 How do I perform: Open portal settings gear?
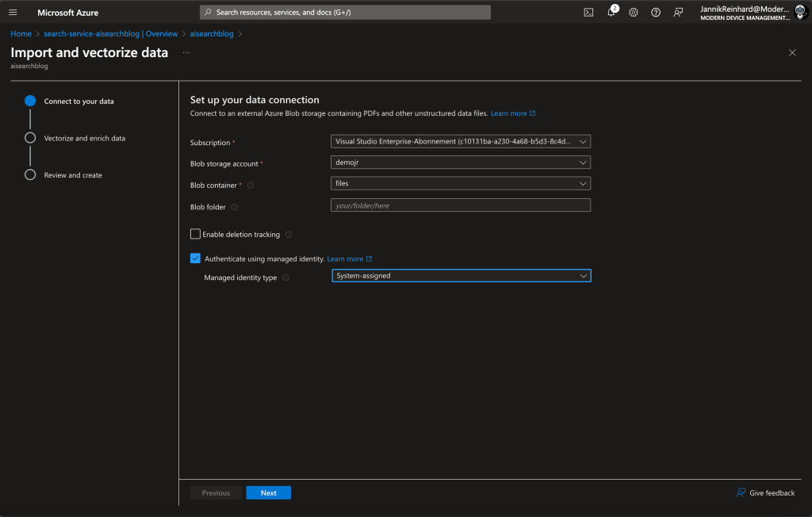click(x=634, y=13)
